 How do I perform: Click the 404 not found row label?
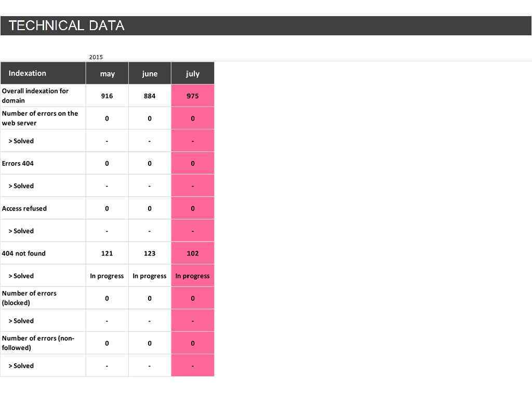24,254
